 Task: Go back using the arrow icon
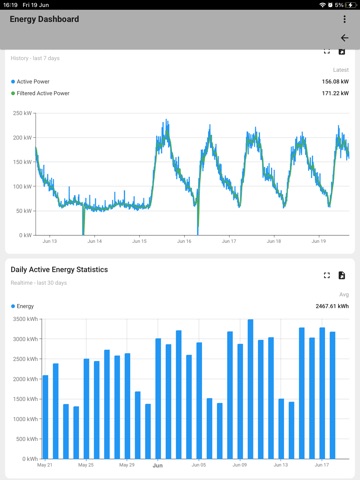344,38
